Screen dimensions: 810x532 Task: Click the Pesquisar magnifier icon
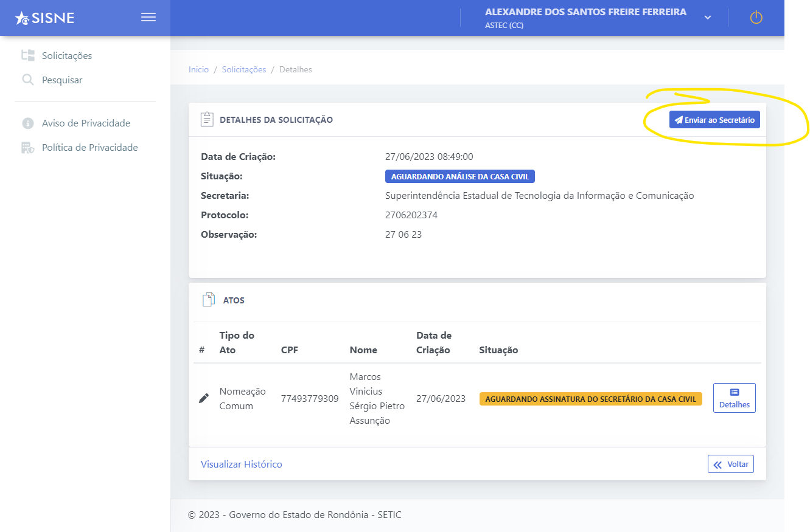[x=28, y=80]
